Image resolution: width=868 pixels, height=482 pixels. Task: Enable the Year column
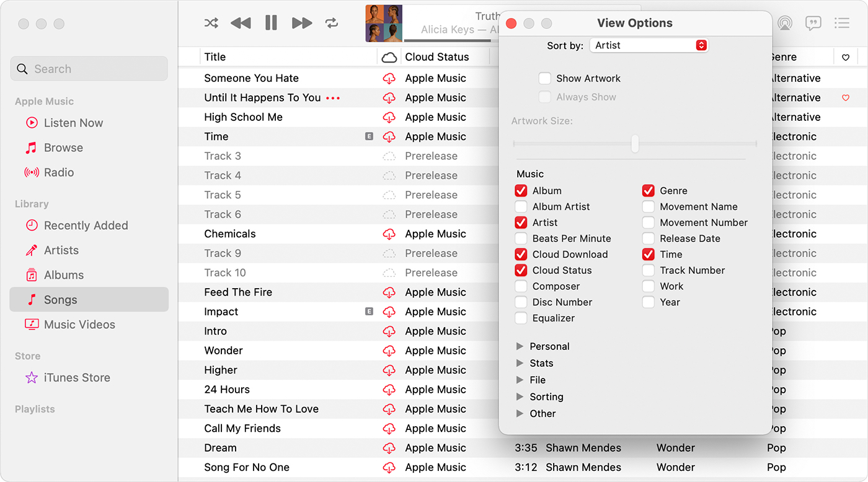(x=649, y=302)
